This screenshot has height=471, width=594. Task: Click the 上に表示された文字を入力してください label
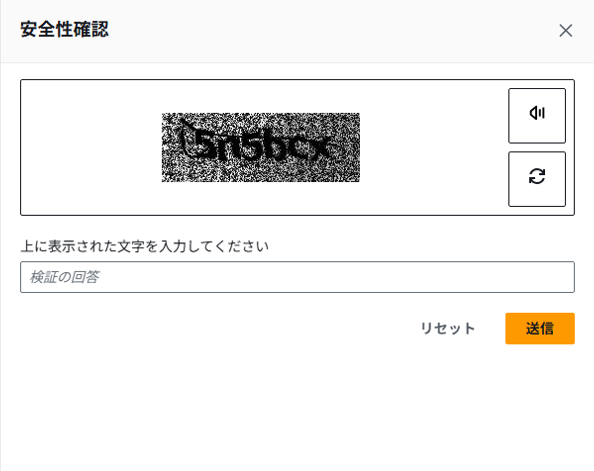[x=145, y=246]
